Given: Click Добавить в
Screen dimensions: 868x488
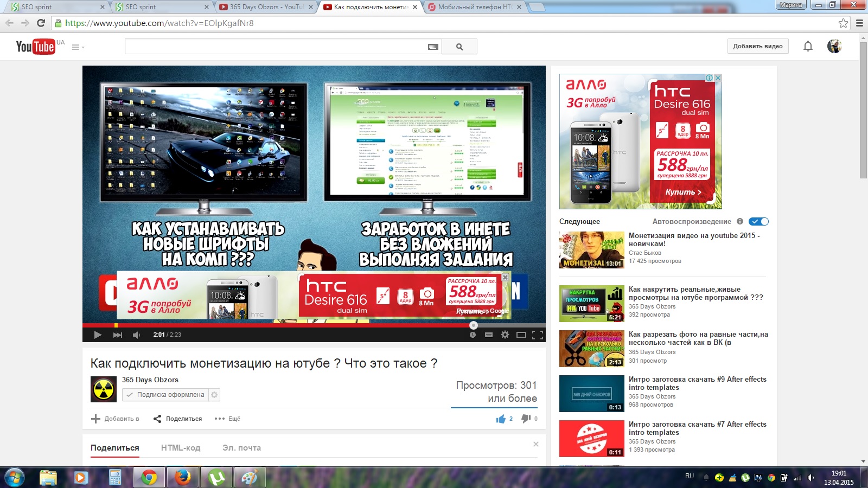Looking at the screenshot, I should click(116, 419).
